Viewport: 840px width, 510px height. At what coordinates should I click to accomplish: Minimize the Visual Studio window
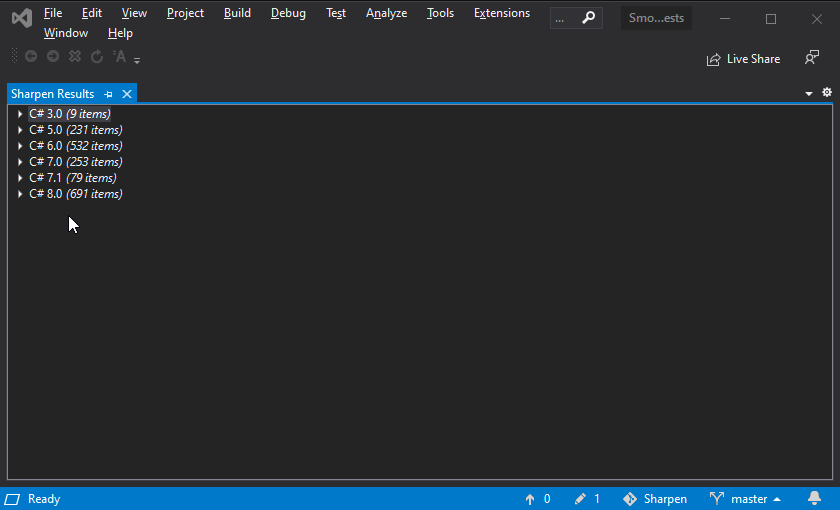(x=725, y=19)
